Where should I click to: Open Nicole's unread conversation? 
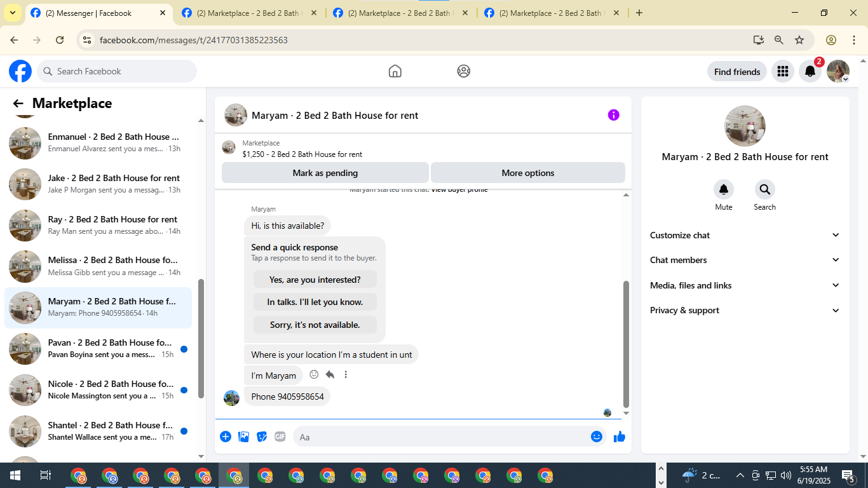tap(98, 390)
